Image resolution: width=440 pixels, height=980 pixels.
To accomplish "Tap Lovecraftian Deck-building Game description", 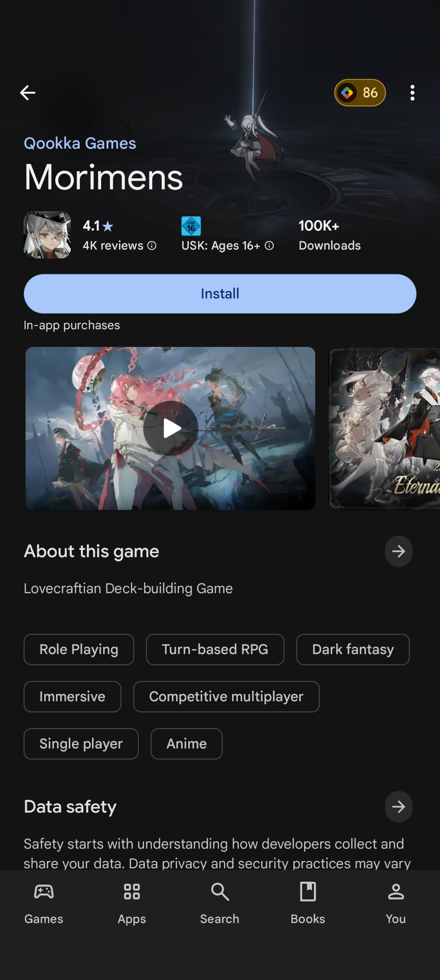I will [x=128, y=588].
